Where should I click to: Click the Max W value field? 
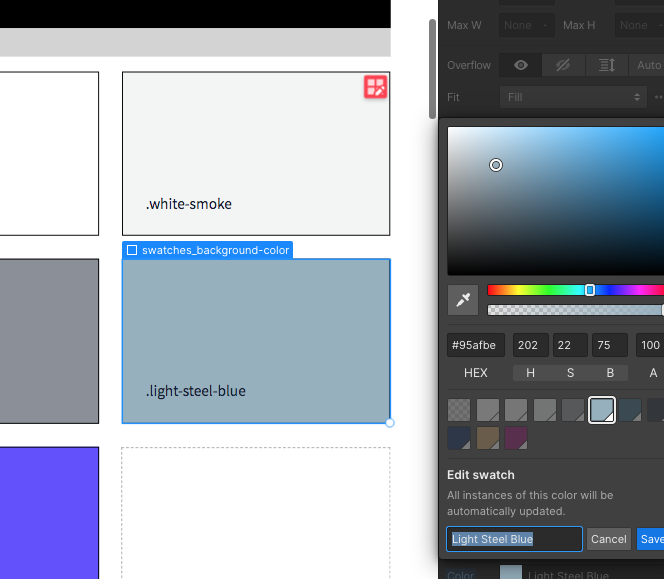[x=526, y=25]
